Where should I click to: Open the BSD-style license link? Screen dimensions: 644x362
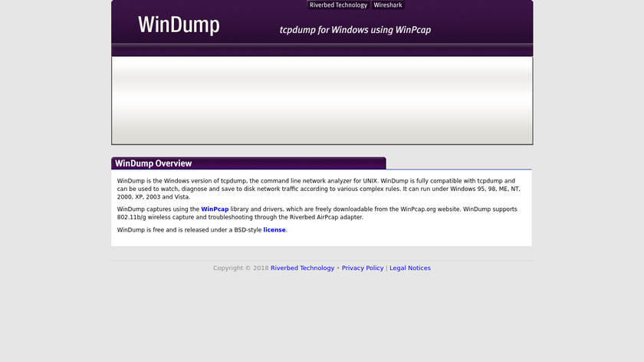coord(274,229)
